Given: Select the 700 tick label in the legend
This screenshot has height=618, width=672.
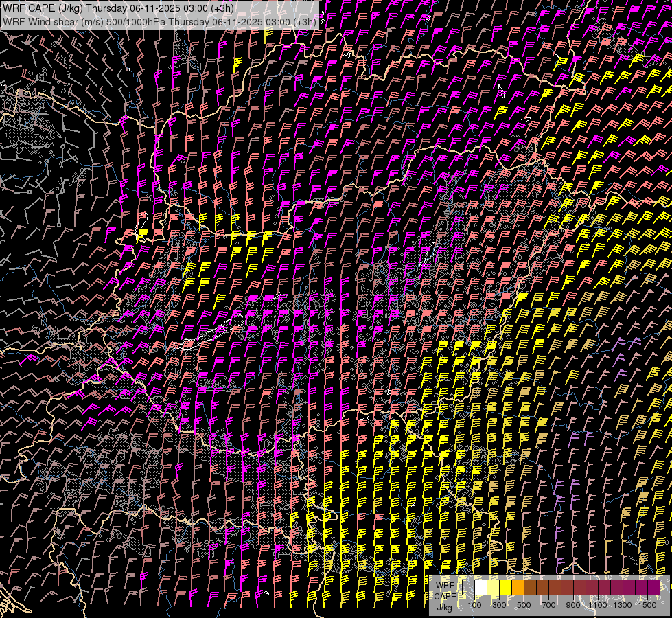Looking at the screenshot, I should (548, 605).
